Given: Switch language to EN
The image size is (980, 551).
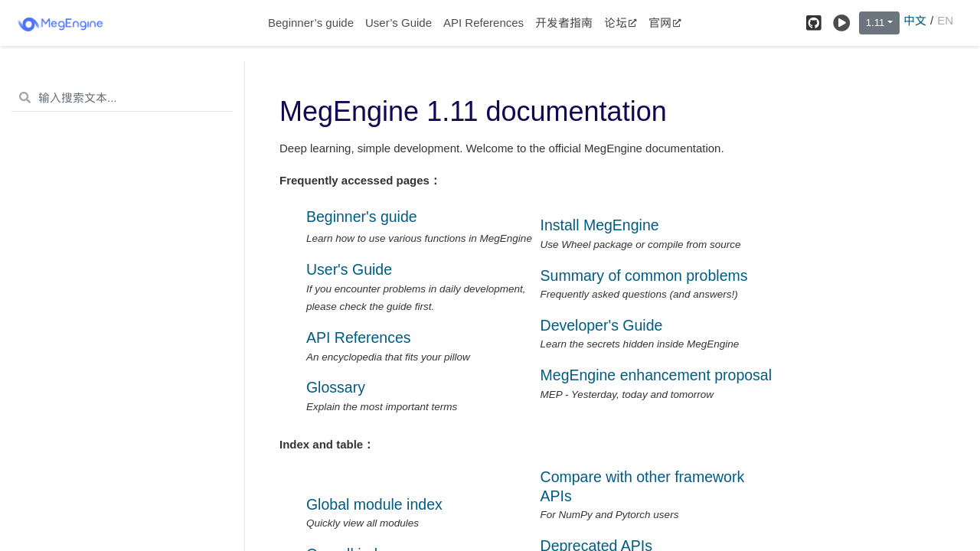Looking at the screenshot, I should [946, 21].
